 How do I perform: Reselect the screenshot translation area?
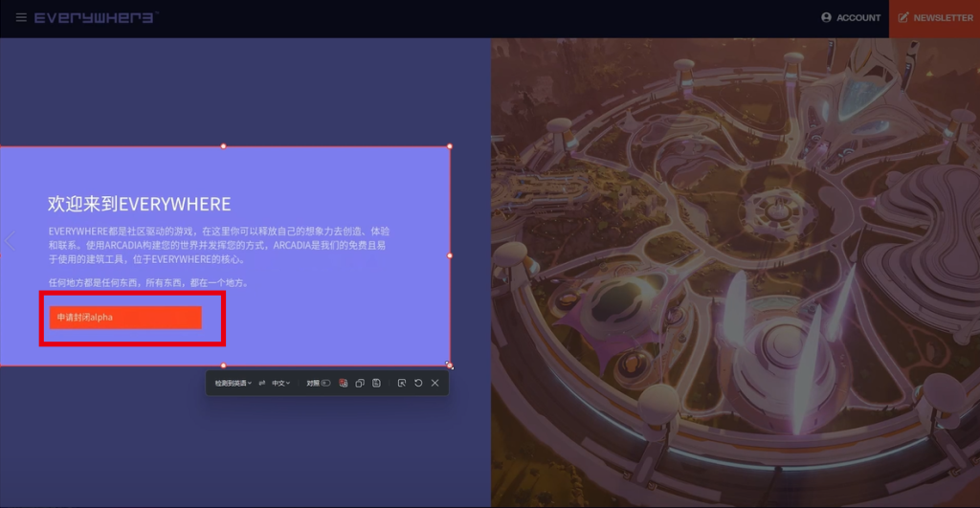402,383
